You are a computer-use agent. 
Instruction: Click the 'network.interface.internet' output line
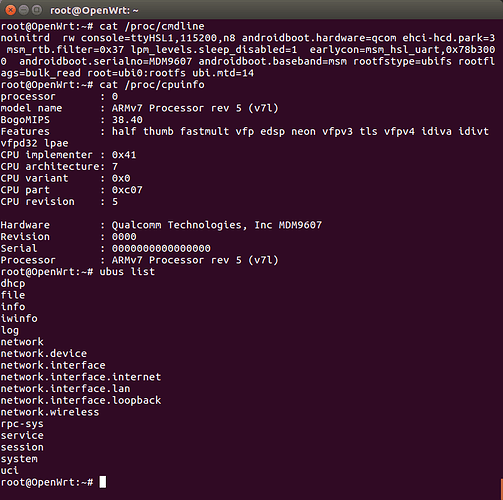coord(81,377)
